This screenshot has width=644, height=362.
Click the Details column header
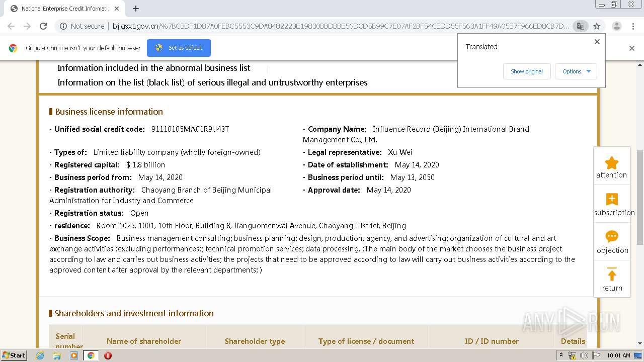pyautogui.click(x=573, y=341)
